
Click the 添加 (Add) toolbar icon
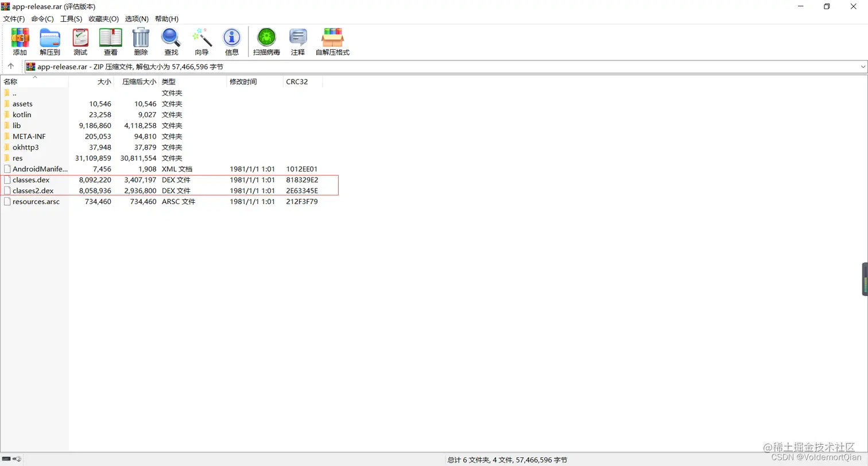[20, 38]
